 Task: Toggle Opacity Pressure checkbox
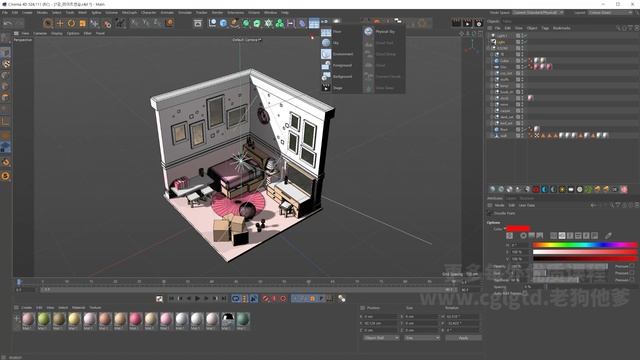(631, 266)
